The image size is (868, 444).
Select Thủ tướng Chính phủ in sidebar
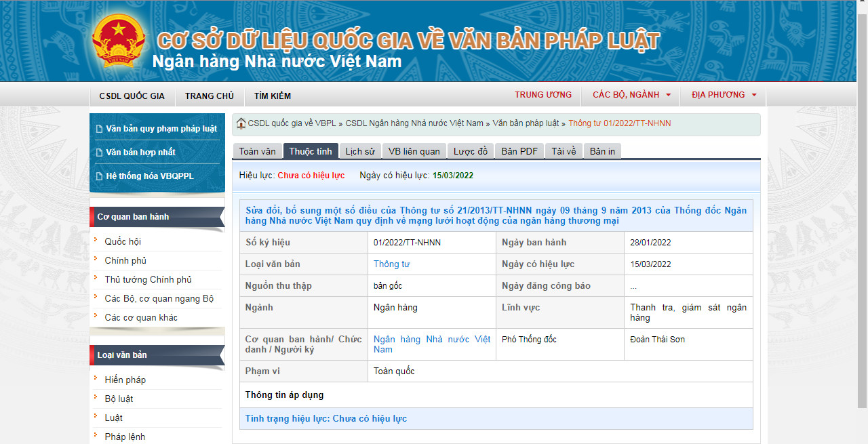tap(148, 280)
